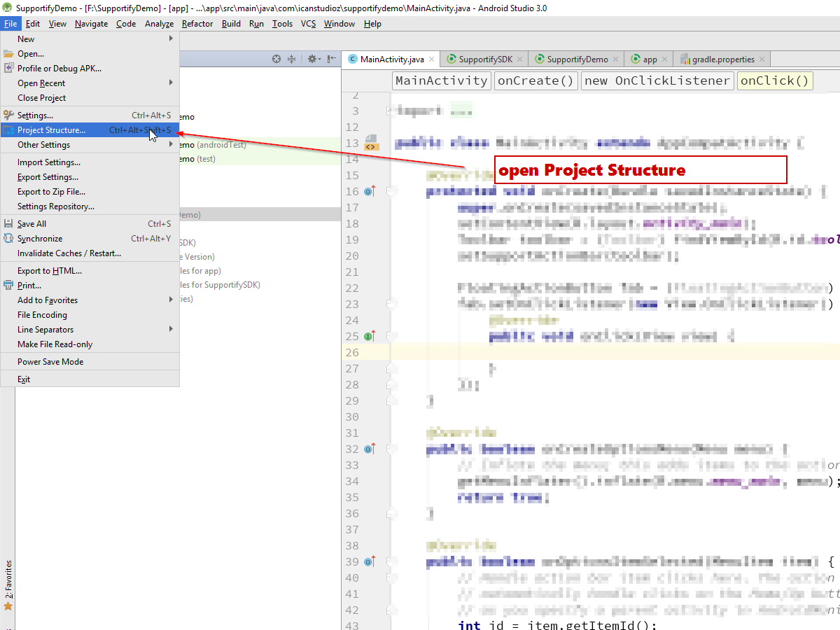The width and height of the screenshot is (840, 630).
Task: Click the Print printer icon
Action: (x=9, y=286)
